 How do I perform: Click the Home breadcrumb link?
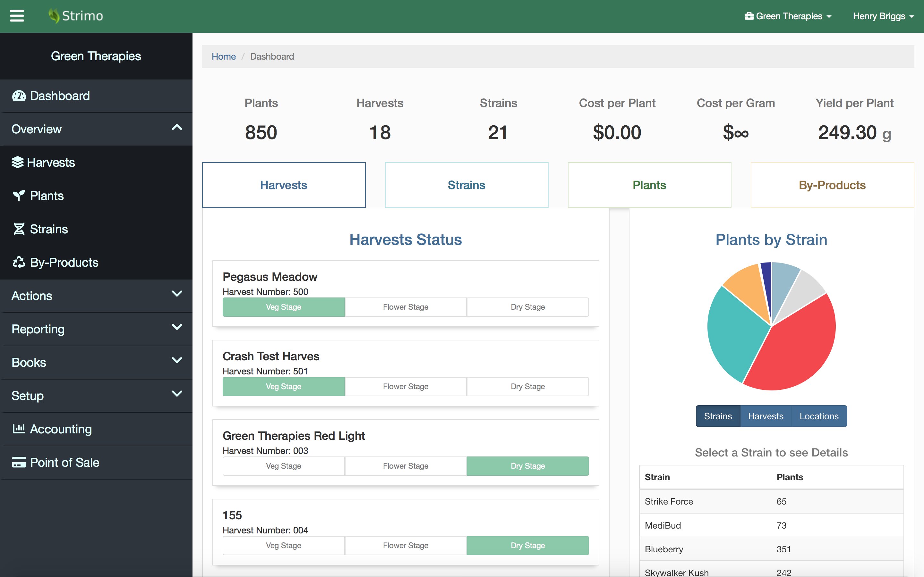coord(223,56)
